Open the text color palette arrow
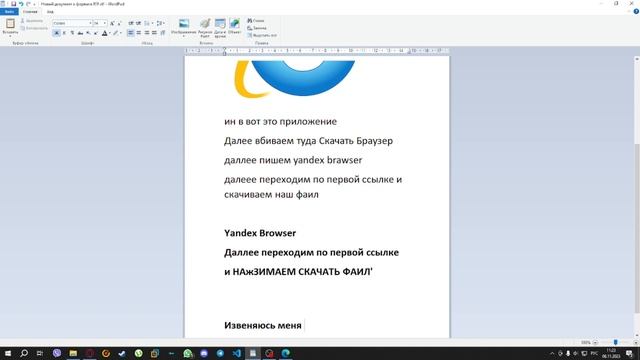Screen dimensions: 640x360 coord(109,33)
